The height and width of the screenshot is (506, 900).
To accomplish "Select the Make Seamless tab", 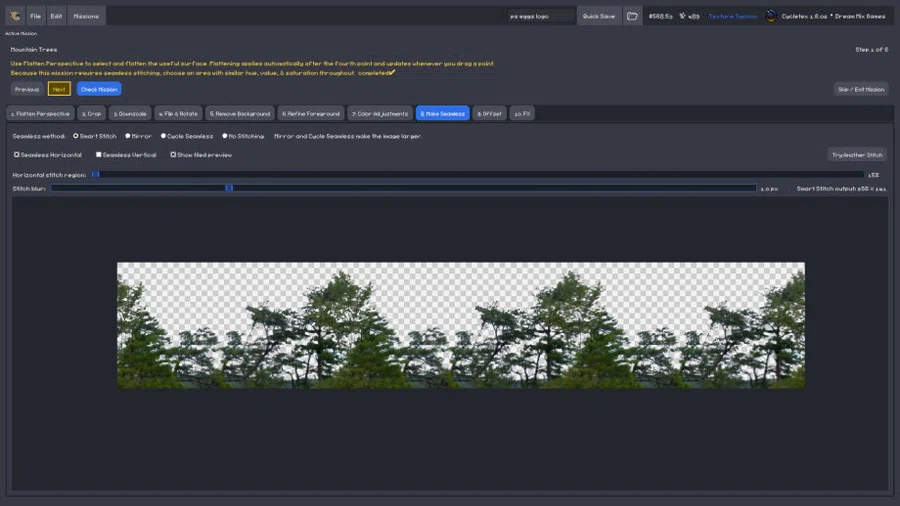I will click(443, 114).
